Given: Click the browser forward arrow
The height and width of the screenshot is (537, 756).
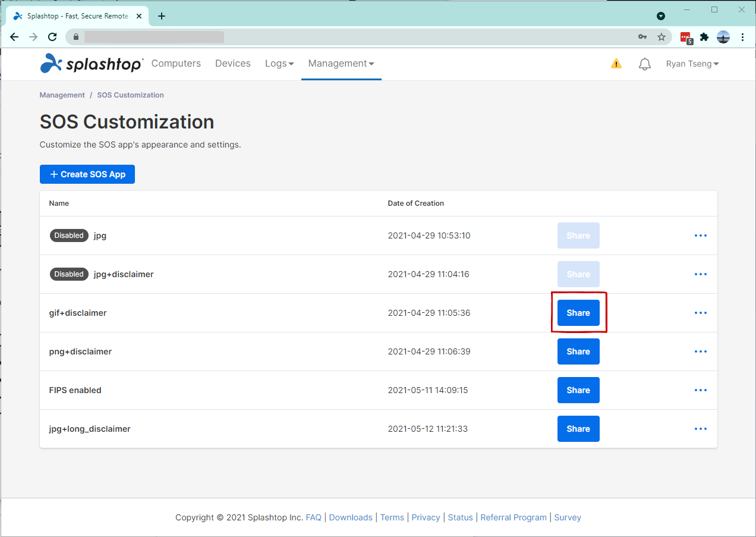Looking at the screenshot, I should (x=33, y=37).
